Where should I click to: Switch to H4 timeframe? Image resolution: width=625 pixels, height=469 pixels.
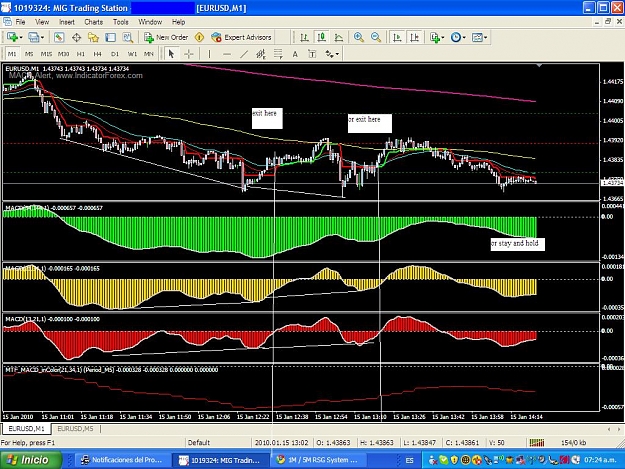pyautogui.click(x=98, y=54)
